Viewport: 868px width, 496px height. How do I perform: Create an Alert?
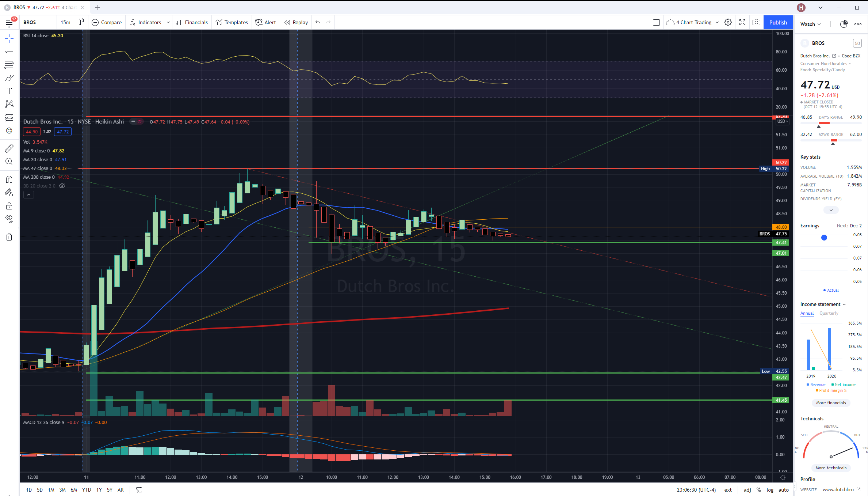click(266, 22)
